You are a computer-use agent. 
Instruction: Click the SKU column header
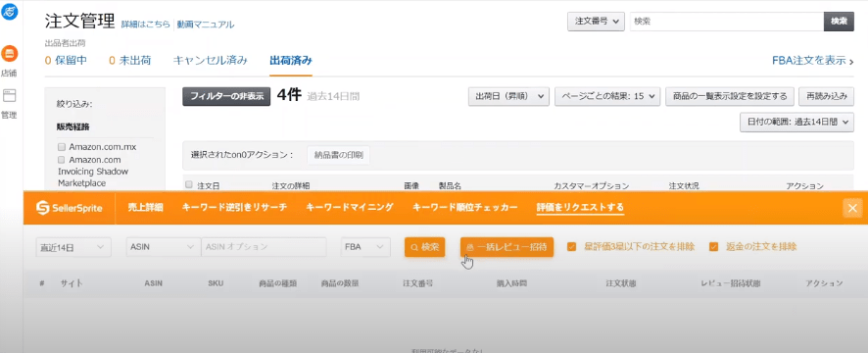point(216,283)
